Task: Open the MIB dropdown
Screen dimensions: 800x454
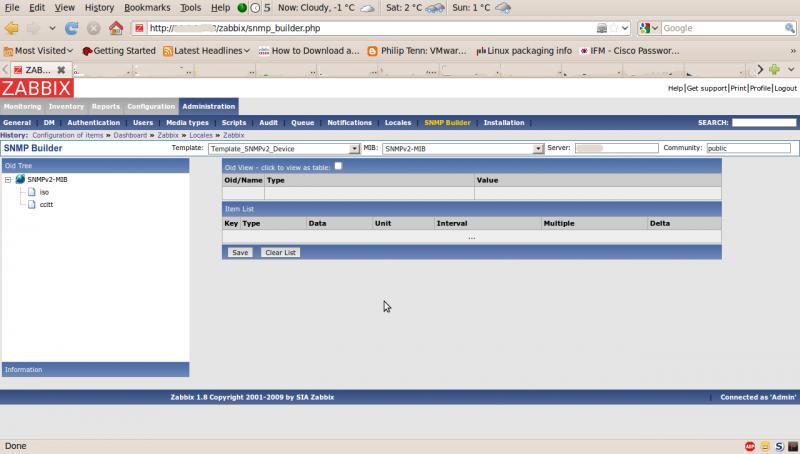Action: tap(538, 148)
